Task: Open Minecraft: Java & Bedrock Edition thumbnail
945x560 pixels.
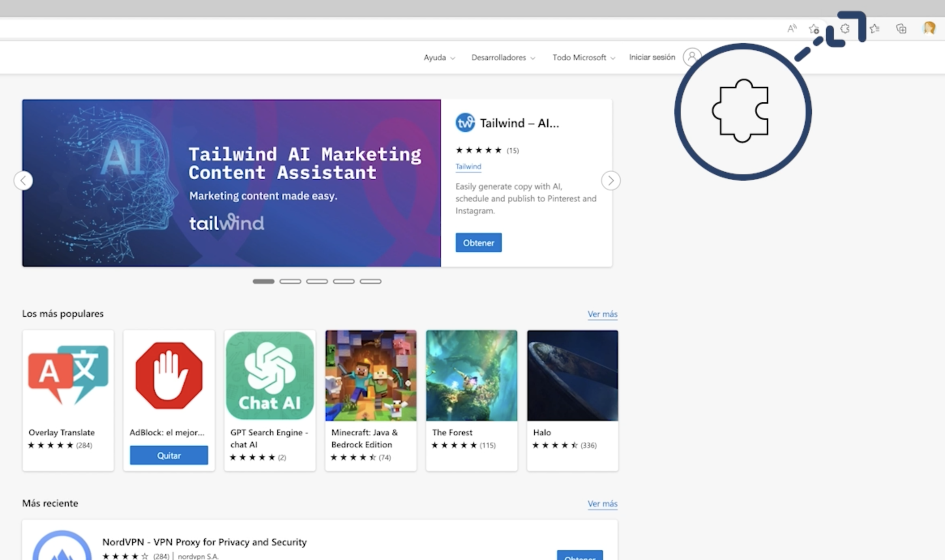Action: [x=370, y=375]
